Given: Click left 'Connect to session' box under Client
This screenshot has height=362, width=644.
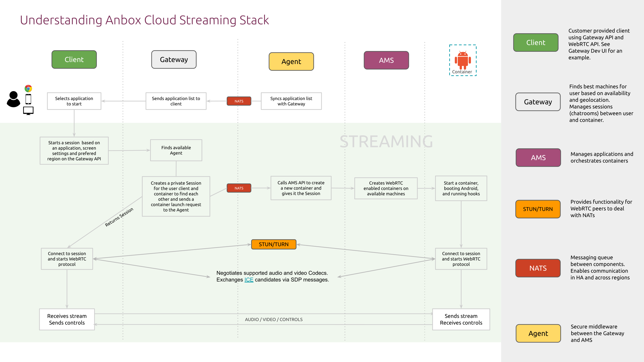Looking at the screenshot, I should pyautogui.click(x=67, y=259).
